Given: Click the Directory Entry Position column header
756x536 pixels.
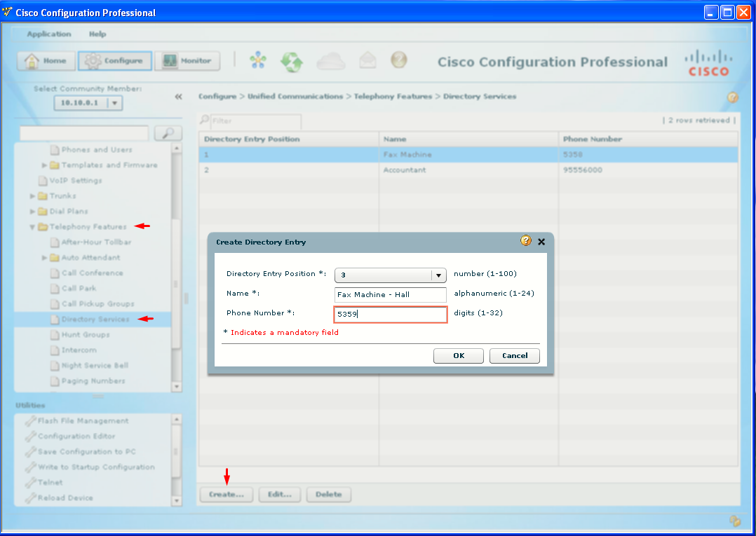Looking at the screenshot, I should tap(289, 139).
